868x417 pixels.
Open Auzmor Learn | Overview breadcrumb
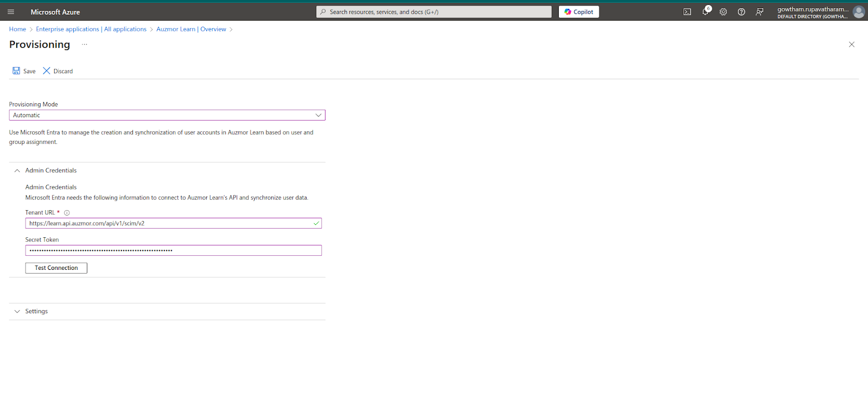click(191, 29)
